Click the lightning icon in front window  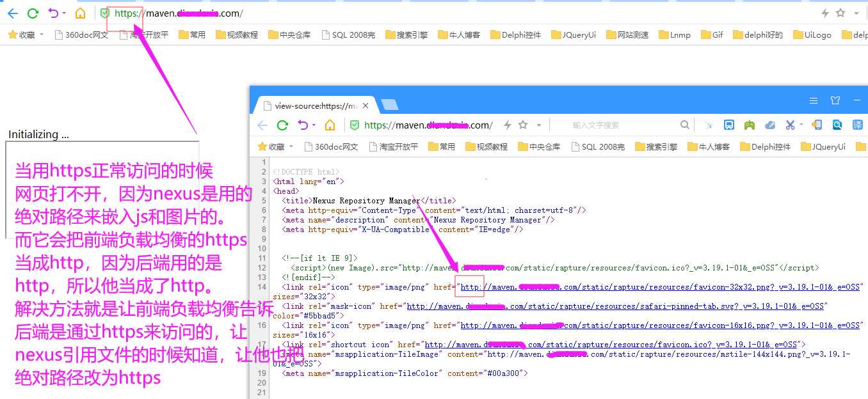(x=508, y=125)
